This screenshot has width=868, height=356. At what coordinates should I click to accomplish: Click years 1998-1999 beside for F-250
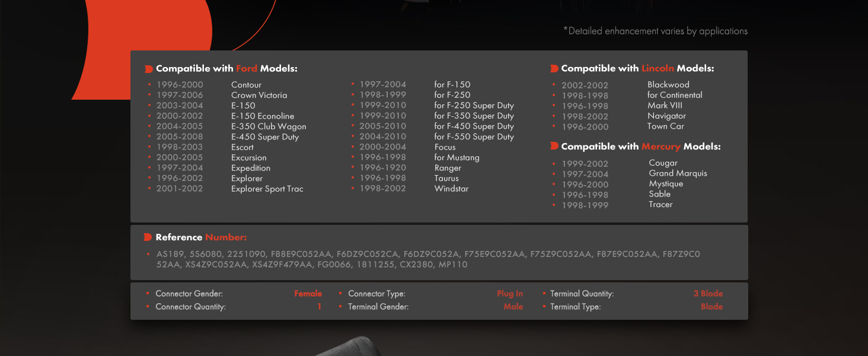pos(382,95)
